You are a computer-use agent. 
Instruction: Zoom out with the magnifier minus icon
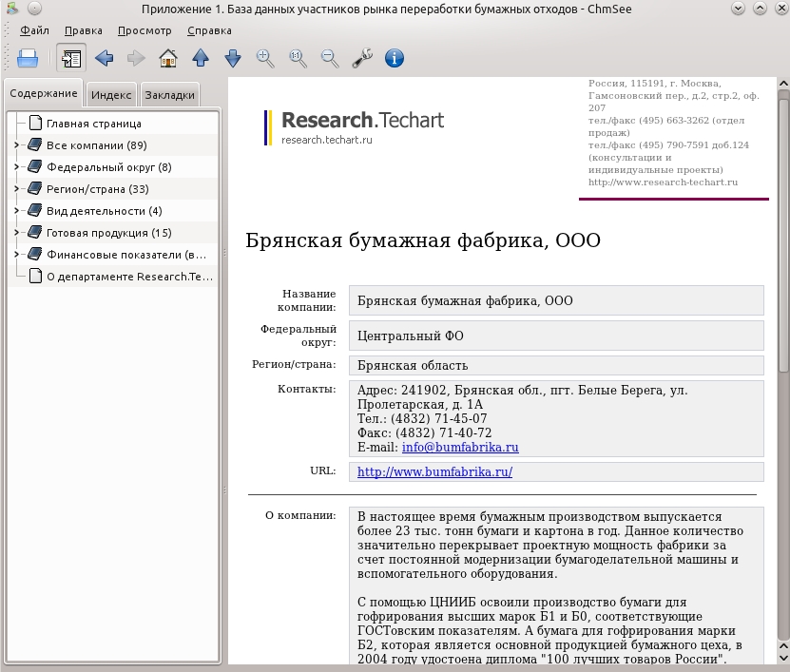pyautogui.click(x=330, y=58)
